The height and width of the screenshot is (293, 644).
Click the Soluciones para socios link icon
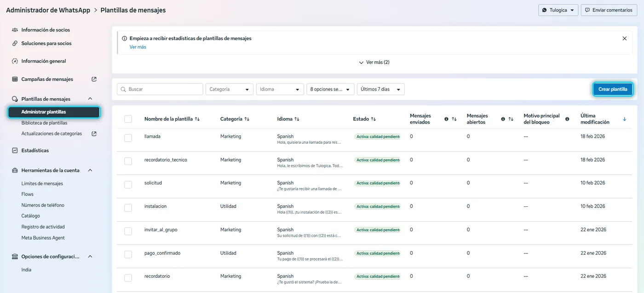click(15, 43)
